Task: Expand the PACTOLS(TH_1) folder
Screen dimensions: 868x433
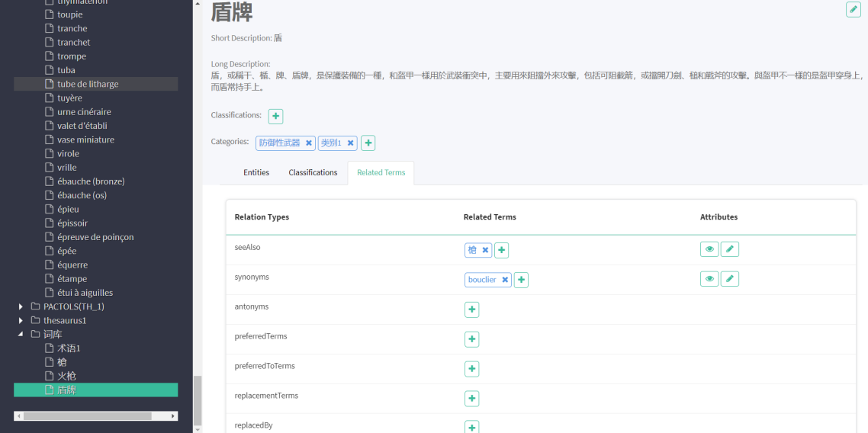Action: (21, 306)
